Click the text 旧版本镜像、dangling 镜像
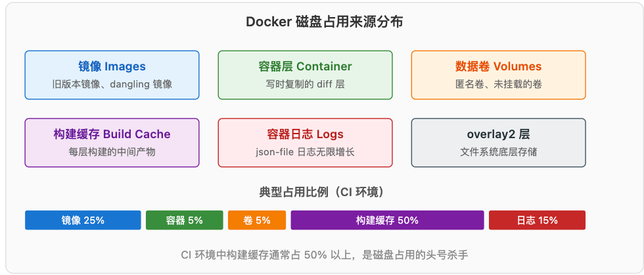Viewport: 644px width, 275px height. click(112, 85)
